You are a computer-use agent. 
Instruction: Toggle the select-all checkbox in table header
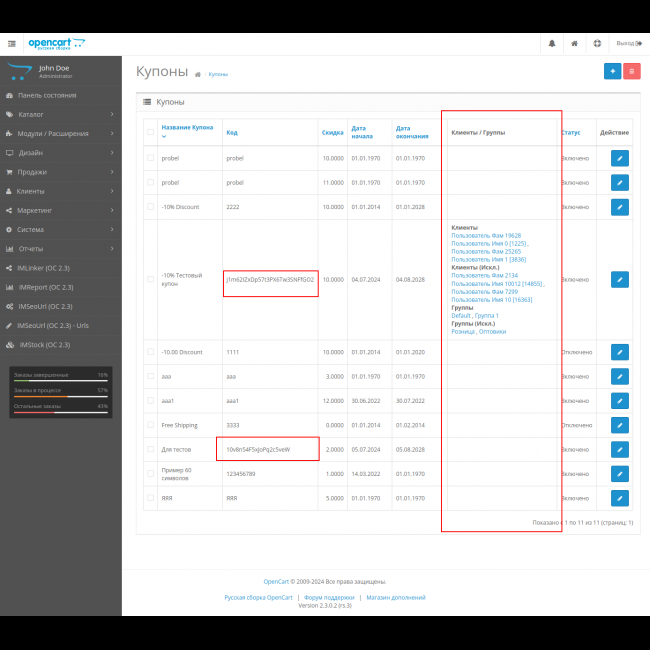(151, 132)
